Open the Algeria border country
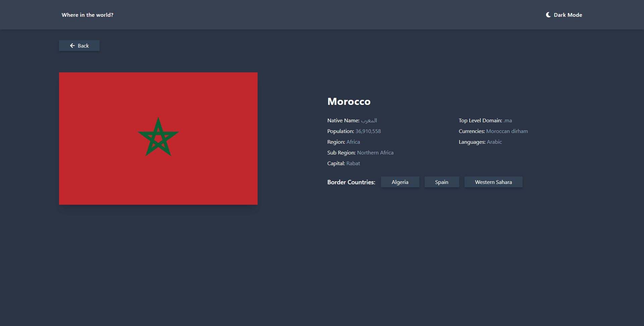Image resolution: width=644 pixels, height=326 pixels. 400,182
